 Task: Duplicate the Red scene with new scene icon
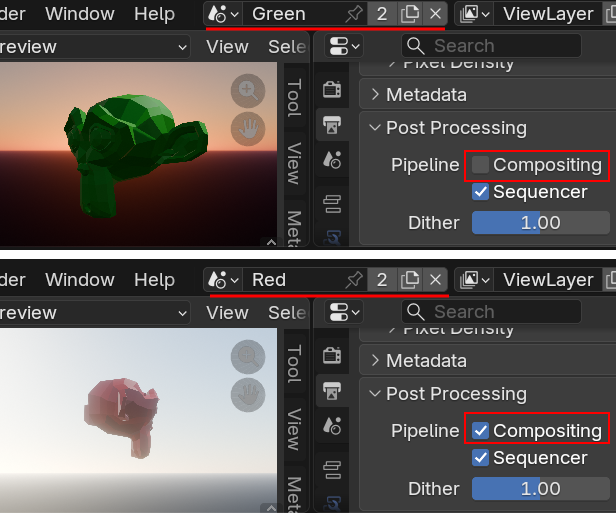(410, 280)
